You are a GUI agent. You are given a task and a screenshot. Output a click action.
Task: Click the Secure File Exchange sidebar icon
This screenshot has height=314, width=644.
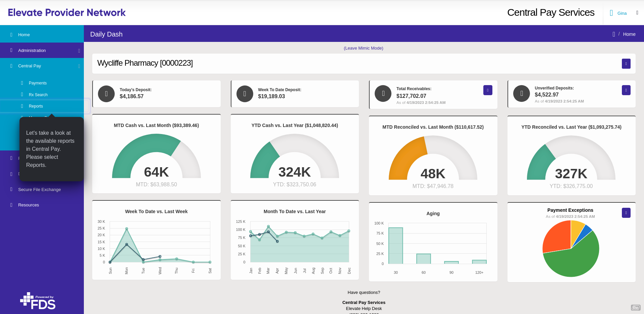(x=11, y=189)
